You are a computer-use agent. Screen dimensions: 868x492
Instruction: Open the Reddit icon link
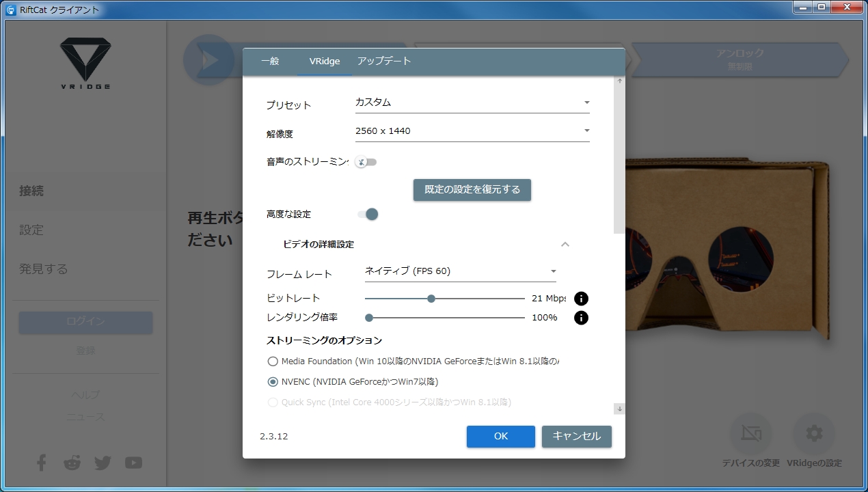72,463
